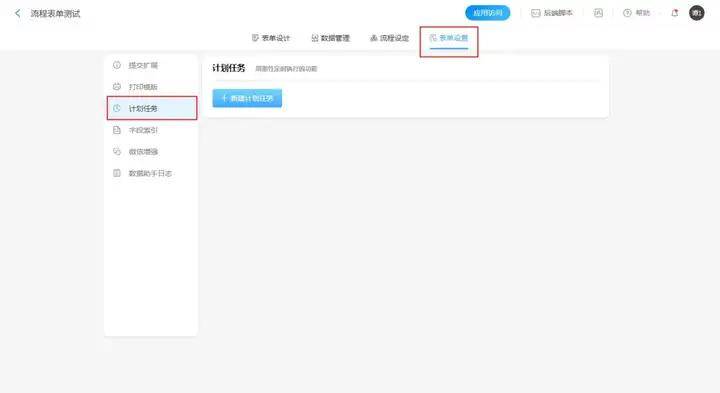720x393 pixels.
Task: Open the user avatar menu
Action: tap(697, 13)
